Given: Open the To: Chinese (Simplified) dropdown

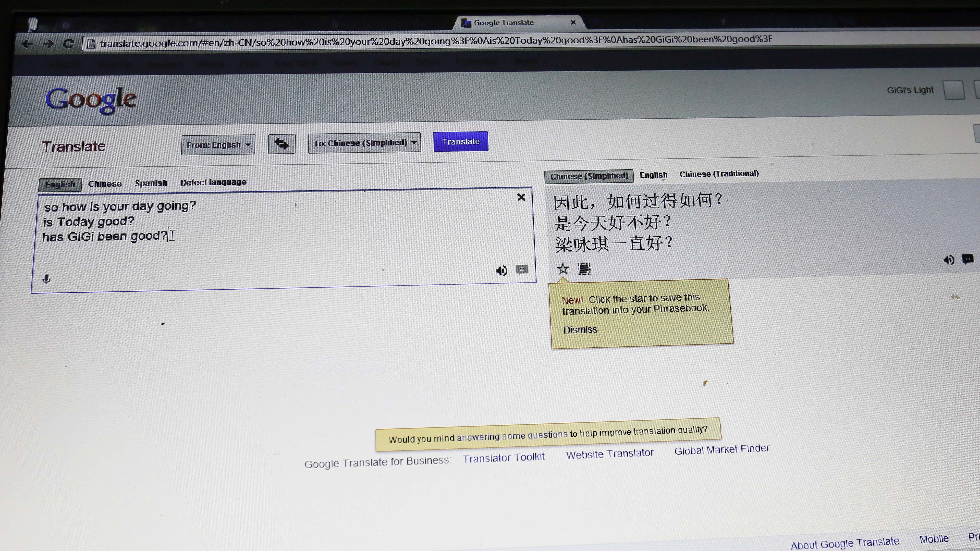Looking at the screenshot, I should (364, 143).
